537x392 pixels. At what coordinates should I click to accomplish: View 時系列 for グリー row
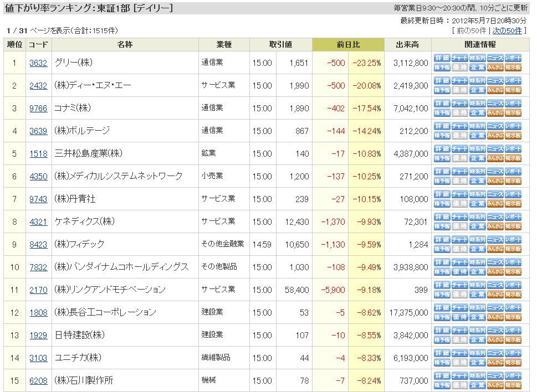coord(478,58)
